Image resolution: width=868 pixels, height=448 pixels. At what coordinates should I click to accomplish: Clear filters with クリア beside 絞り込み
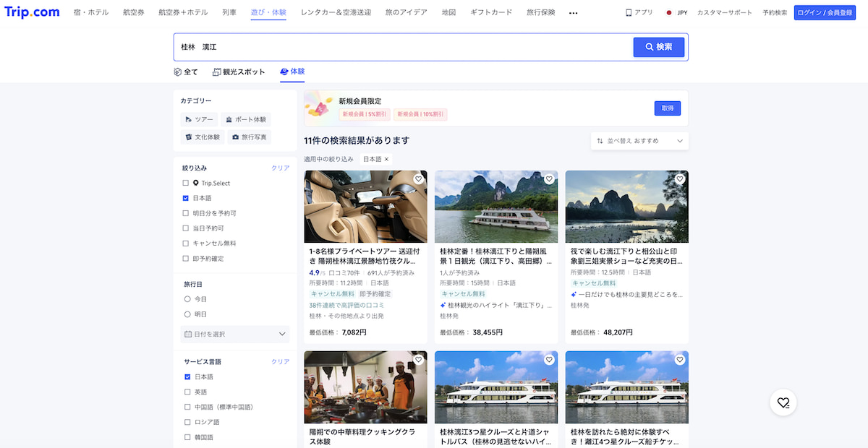pyautogui.click(x=280, y=168)
